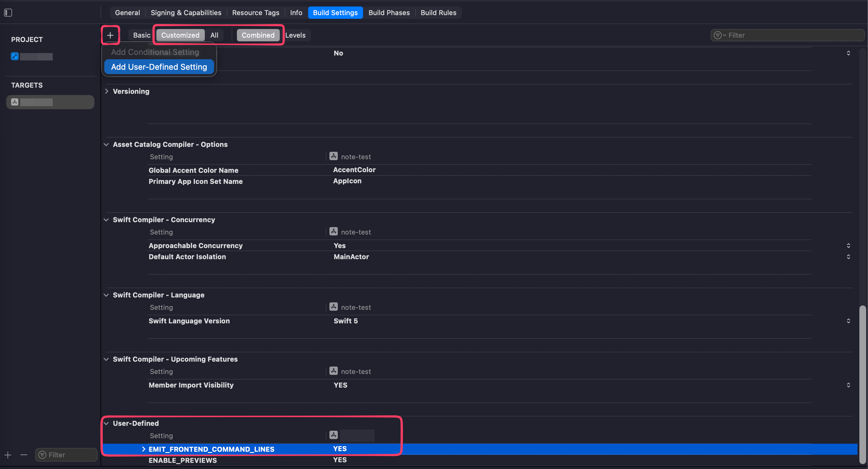Click target icon in User-Defined column header
This screenshot has height=469, width=868.
333,435
